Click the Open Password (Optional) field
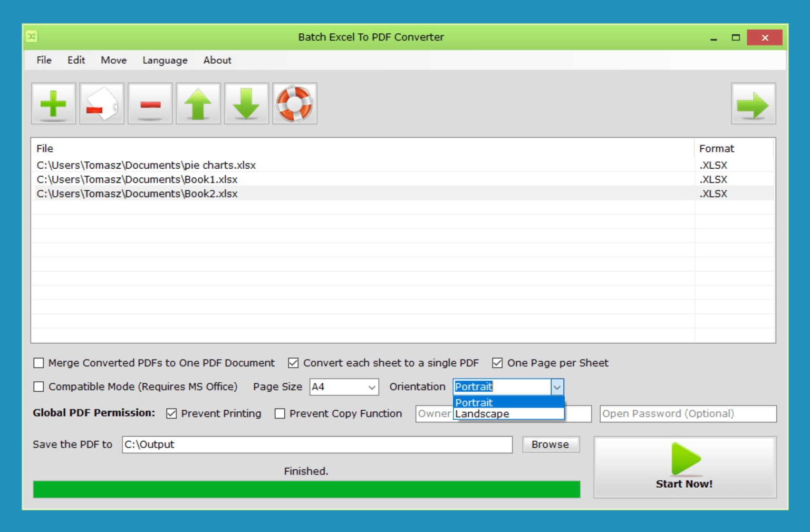Image resolution: width=810 pixels, height=532 pixels. [688, 414]
